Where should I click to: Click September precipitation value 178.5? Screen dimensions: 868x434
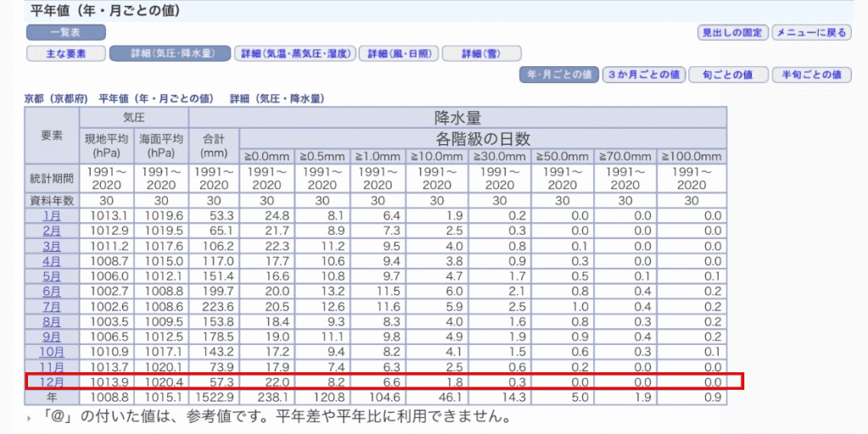(219, 336)
